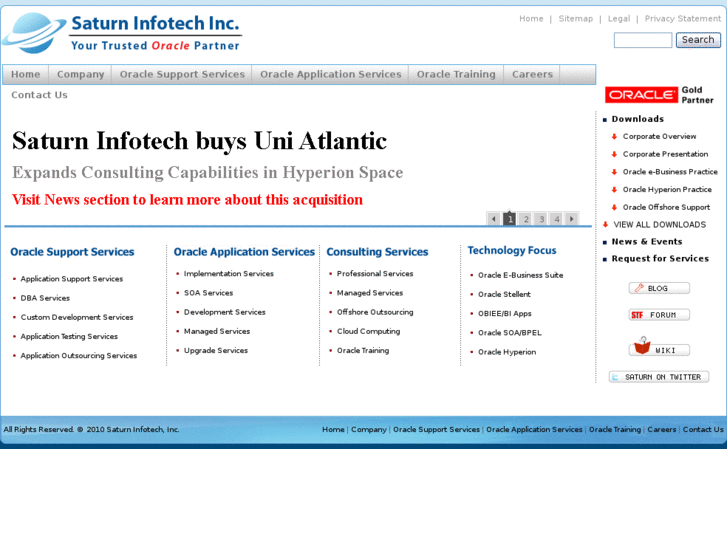Click red arrow beside View All Downloads
727x545 pixels.
coord(605,224)
